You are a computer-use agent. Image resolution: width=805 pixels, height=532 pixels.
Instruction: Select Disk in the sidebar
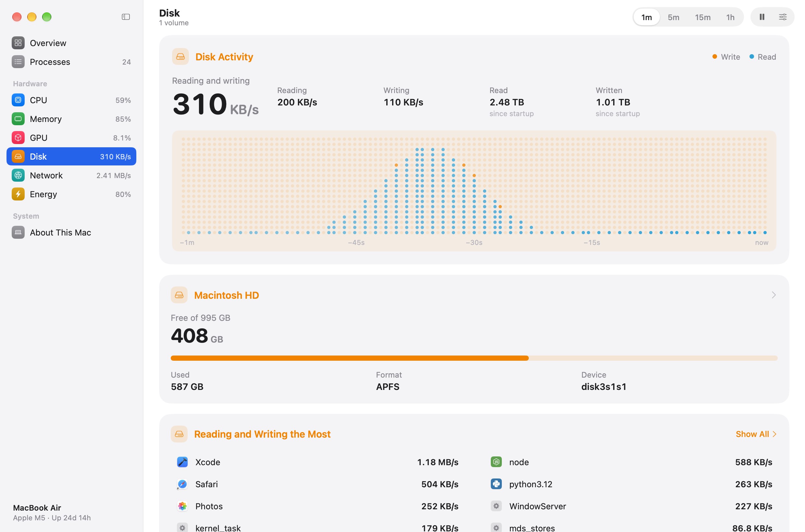coord(71,156)
